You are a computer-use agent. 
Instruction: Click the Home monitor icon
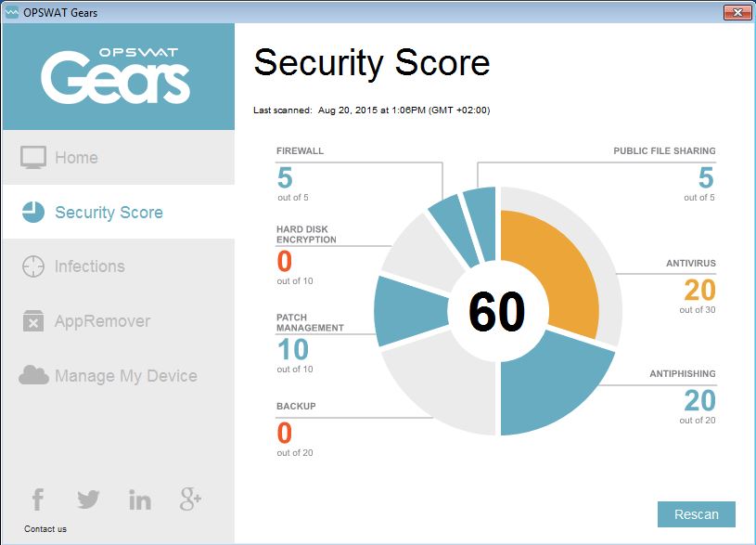click(x=33, y=157)
